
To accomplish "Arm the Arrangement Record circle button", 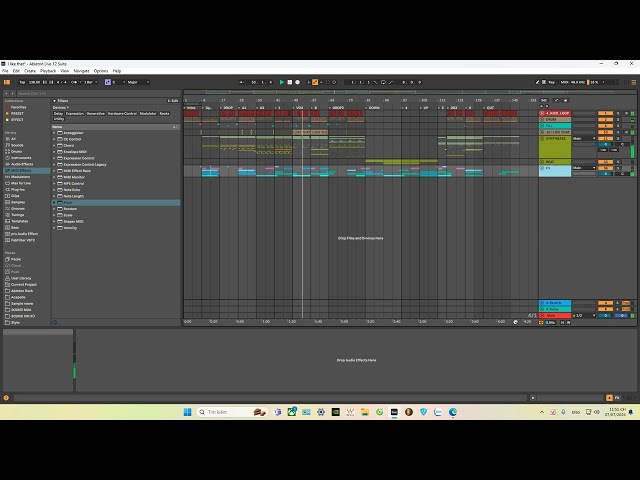I will pyautogui.click(x=298, y=82).
